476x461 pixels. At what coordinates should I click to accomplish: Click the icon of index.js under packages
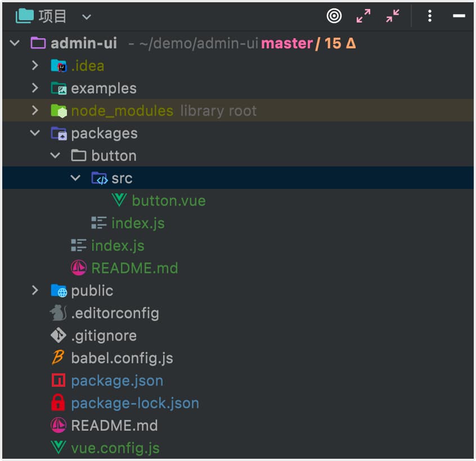point(79,245)
